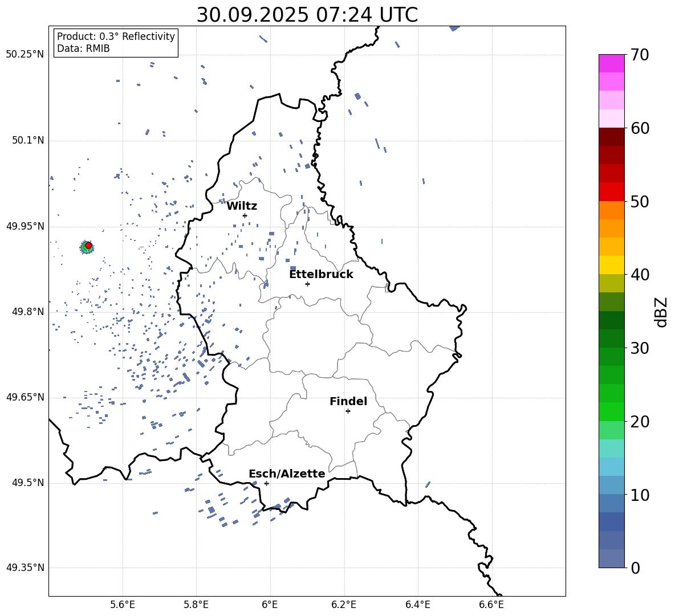Click the 49.5°N latitude label
This screenshot has height=616, width=675.
28,483
